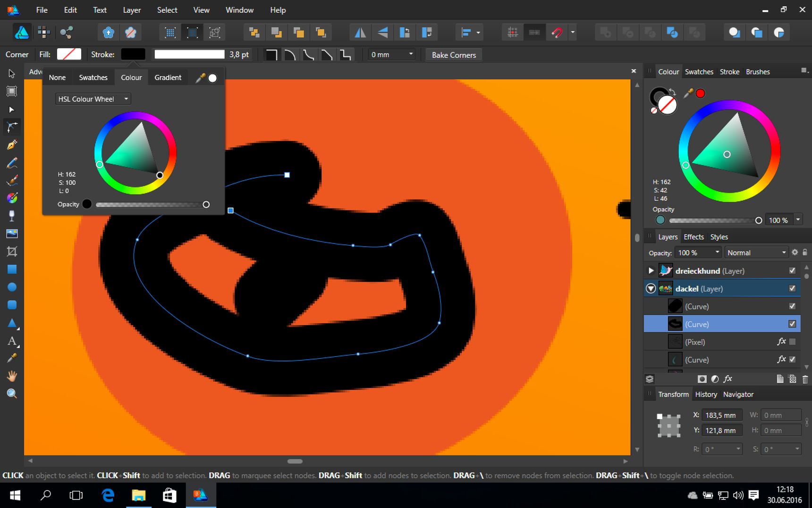812x508 pixels.
Task: Select the Colour Picker tool in toolbox
Action: 12,358
